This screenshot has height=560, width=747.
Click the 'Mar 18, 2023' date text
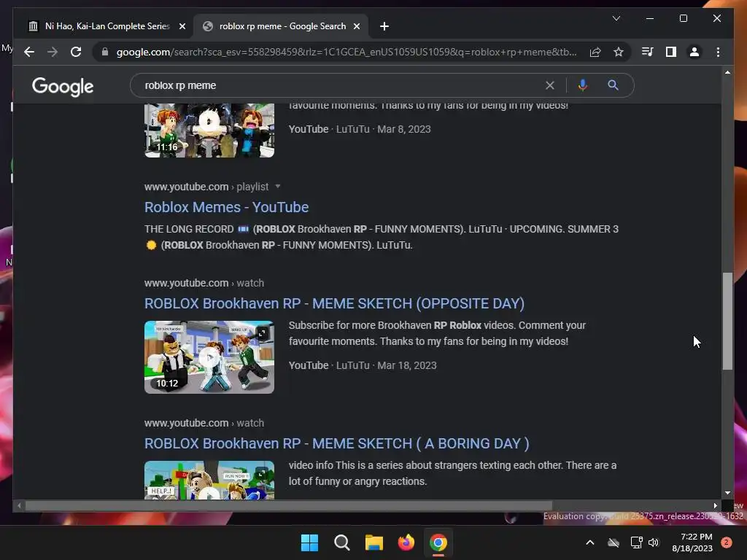click(x=407, y=365)
